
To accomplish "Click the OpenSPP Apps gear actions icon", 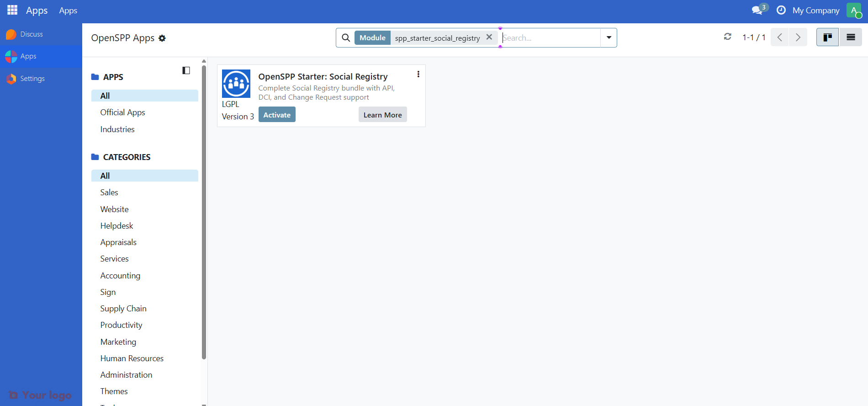I will [x=162, y=38].
